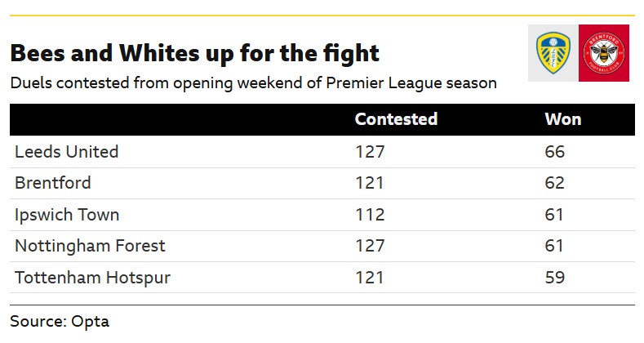644x343 pixels.
Task: Select the Contested column header
Action: click(396, 119)
